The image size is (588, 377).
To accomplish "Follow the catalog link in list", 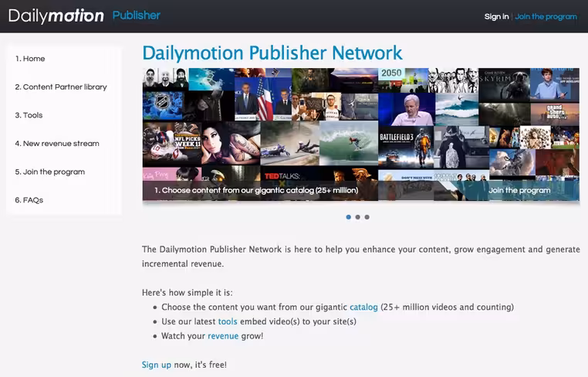I will [363, 307].
